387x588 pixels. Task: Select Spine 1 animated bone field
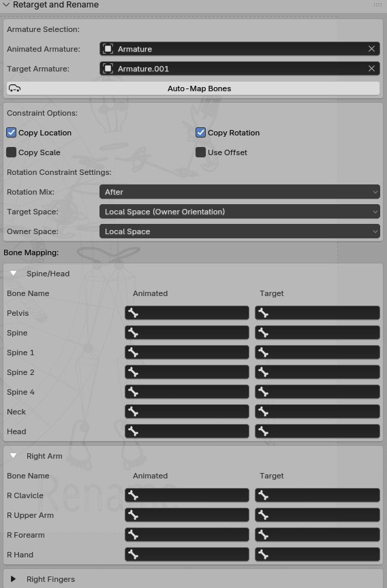coord(187,352)
